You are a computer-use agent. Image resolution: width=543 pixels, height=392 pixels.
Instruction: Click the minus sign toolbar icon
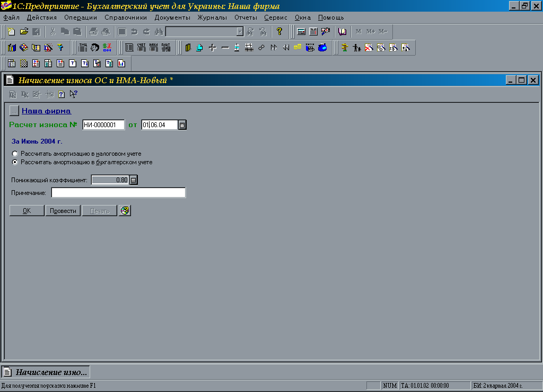click(225, 47)
